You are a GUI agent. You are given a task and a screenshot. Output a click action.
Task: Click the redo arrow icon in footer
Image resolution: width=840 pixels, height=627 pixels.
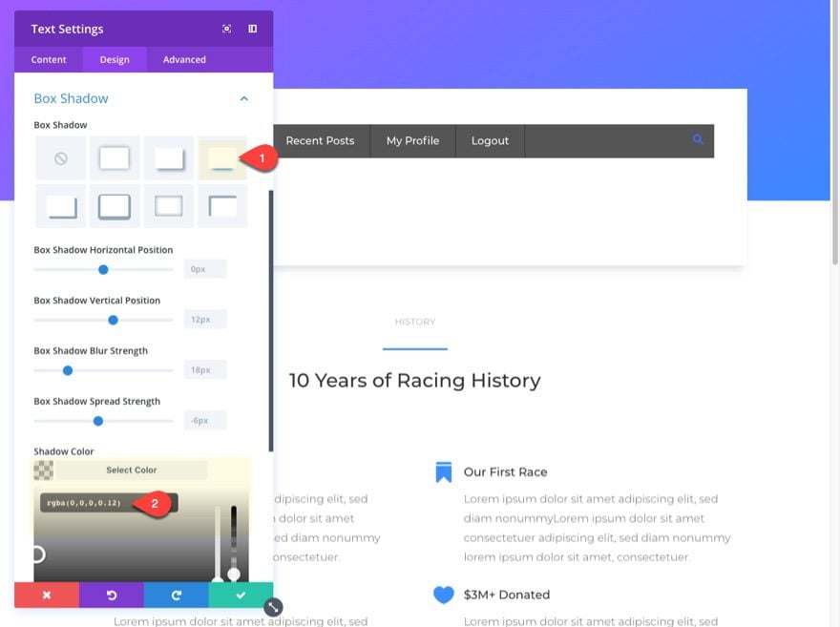tap(177, 595)
